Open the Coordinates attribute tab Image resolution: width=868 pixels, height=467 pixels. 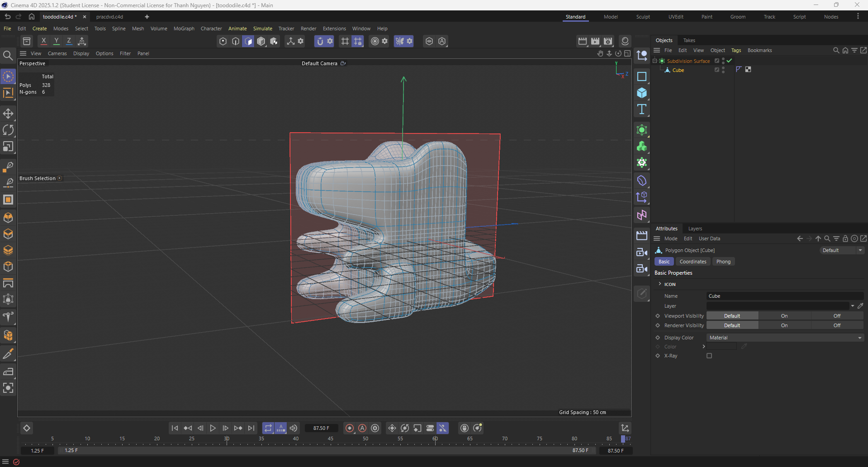(693, 262)
